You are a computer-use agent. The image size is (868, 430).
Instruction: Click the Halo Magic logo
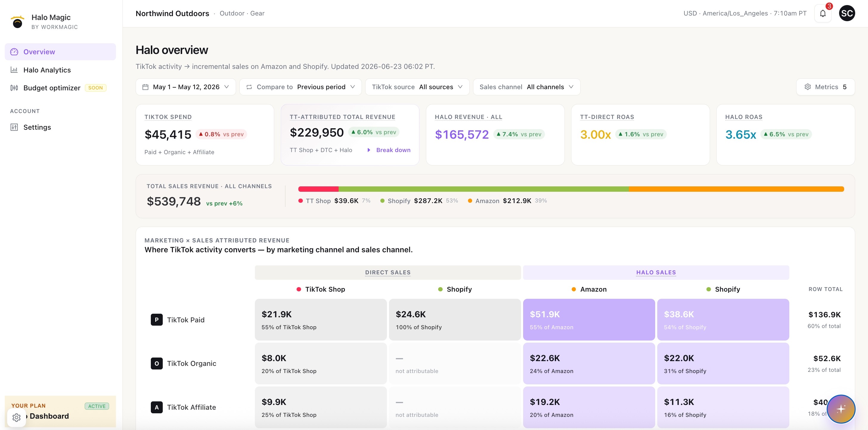coord(18,21)
